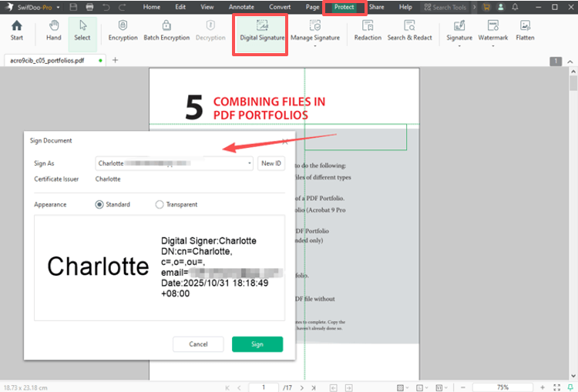Viewport: 578px width, 392px height.
Task: Select the Hand tool
Action: click(x=54, y=30)
